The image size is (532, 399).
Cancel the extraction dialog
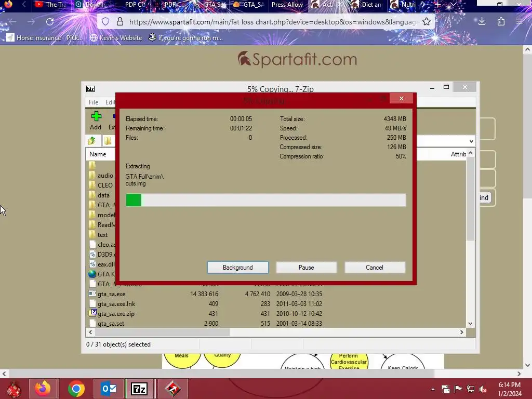(375, 268)
